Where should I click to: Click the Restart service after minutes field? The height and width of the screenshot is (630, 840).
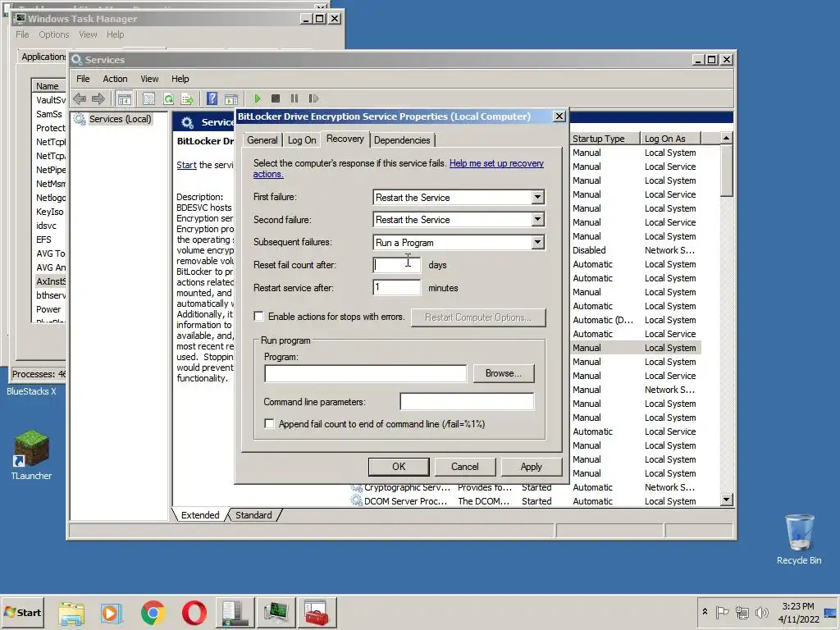click(x=396, y=288)
